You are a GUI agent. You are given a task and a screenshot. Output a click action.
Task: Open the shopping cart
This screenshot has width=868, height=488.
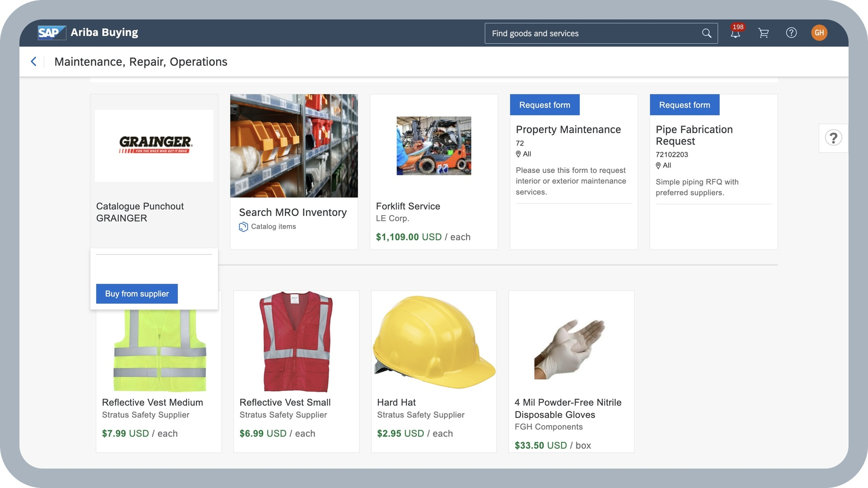click(x=764, y=33)
